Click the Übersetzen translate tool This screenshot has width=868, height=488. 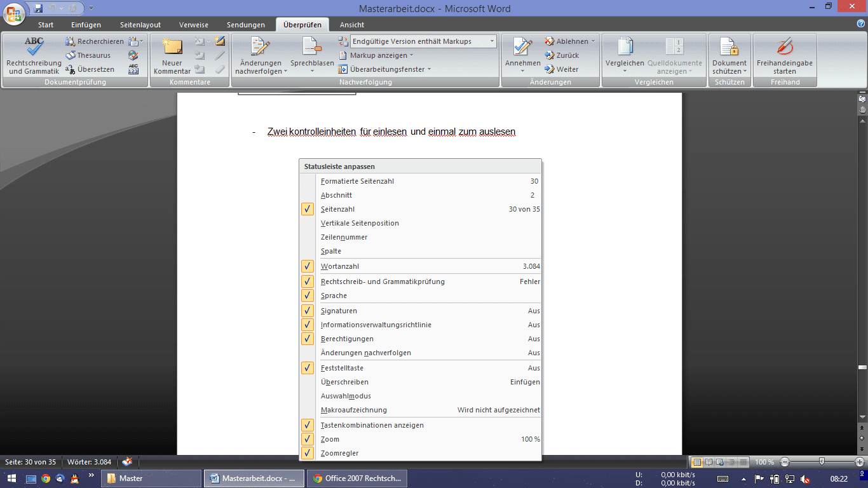90,69
